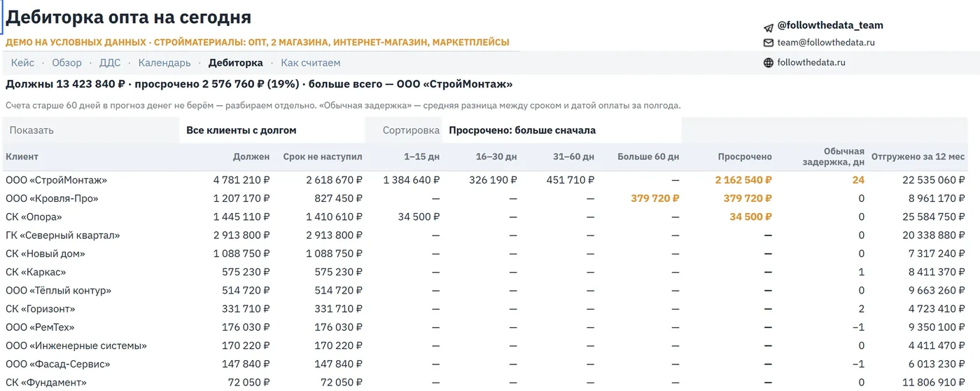Select the СК «Новый дом» client name
Screen dimensions: 980x391
point(45,254)
